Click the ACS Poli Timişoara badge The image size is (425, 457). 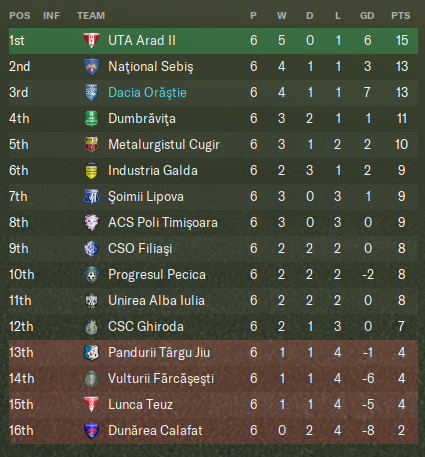(91, 222)
